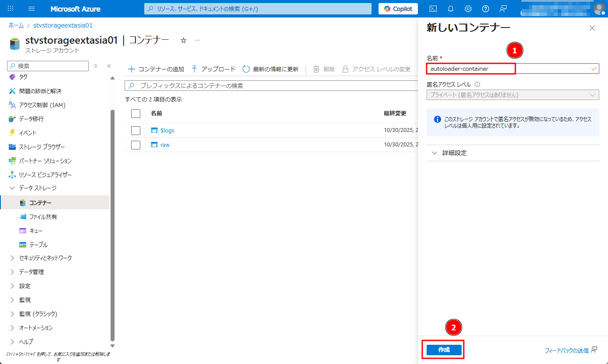Open アクセス制御 (IAM) in the sidebar
The width and height of the screenshot is (608, 364).
(42, 105)
